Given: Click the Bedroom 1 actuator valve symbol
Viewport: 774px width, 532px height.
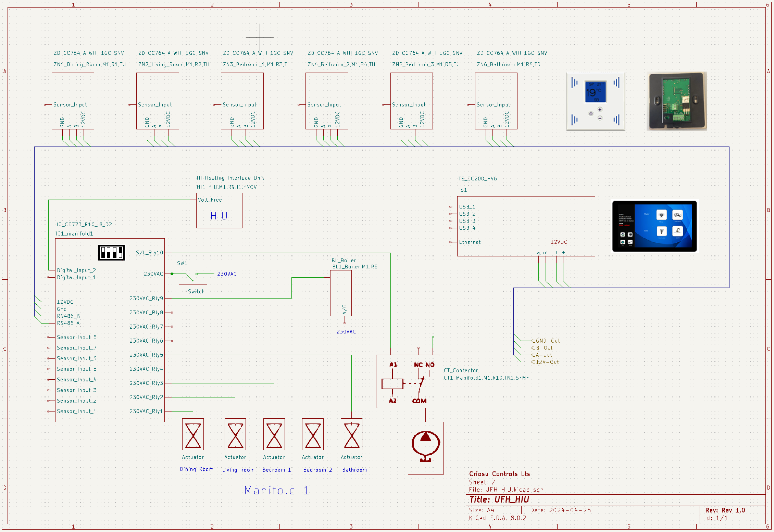Looking at the screenshot, I should click(x=274, y=434).
